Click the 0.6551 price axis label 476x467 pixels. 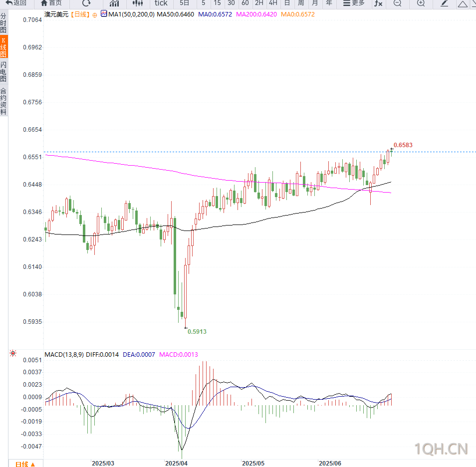[32, 157]
